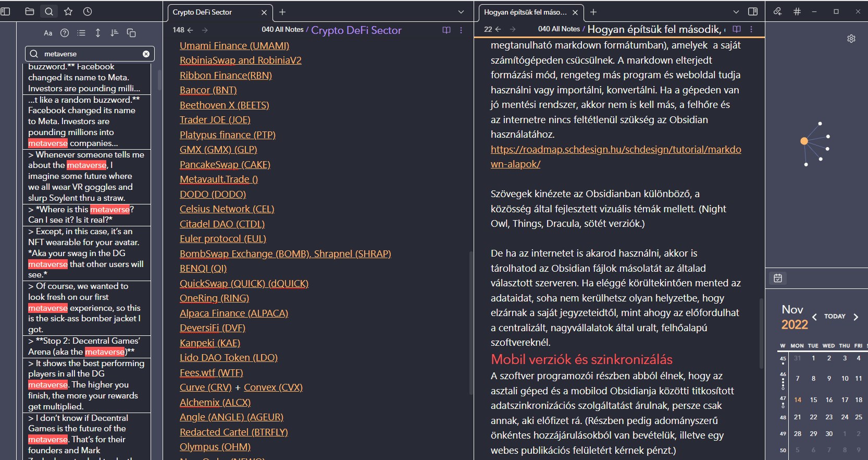Clear the metaverse search query
The width and height of the screenshot is (868, 460).
click(146, 54)
